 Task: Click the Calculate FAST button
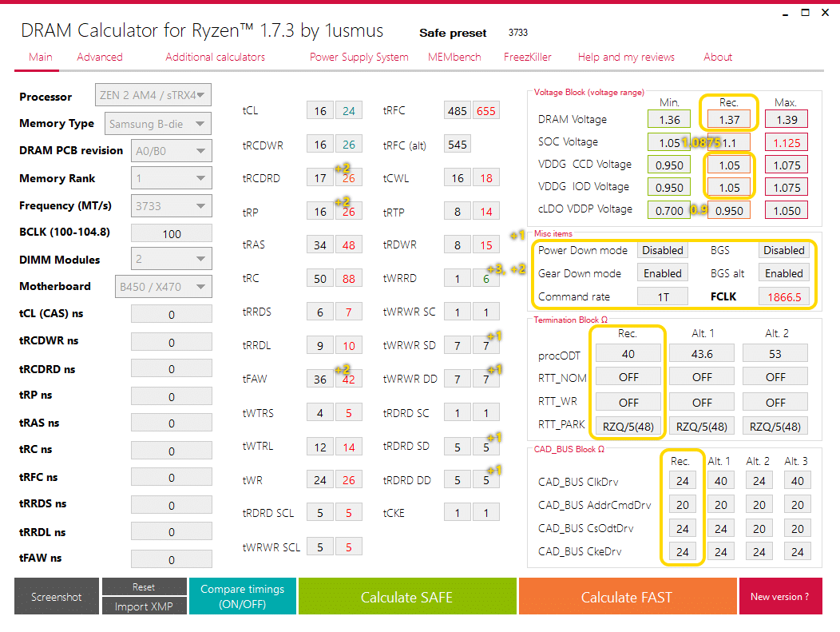628,596
